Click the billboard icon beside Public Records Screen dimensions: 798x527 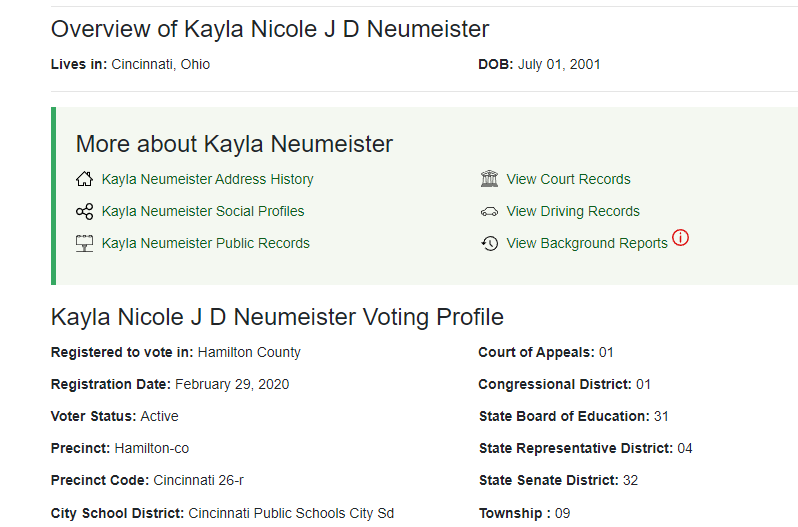(x=84, y=243)
